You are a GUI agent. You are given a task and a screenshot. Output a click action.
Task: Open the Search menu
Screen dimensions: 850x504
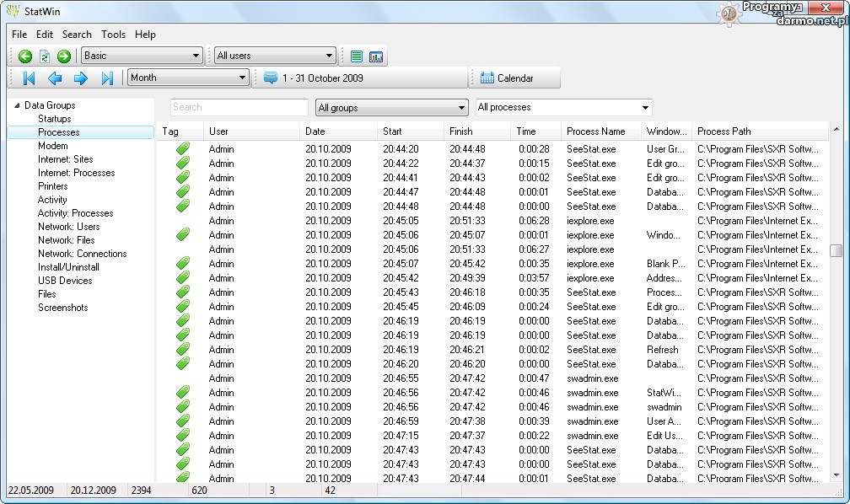pos(77,35)
